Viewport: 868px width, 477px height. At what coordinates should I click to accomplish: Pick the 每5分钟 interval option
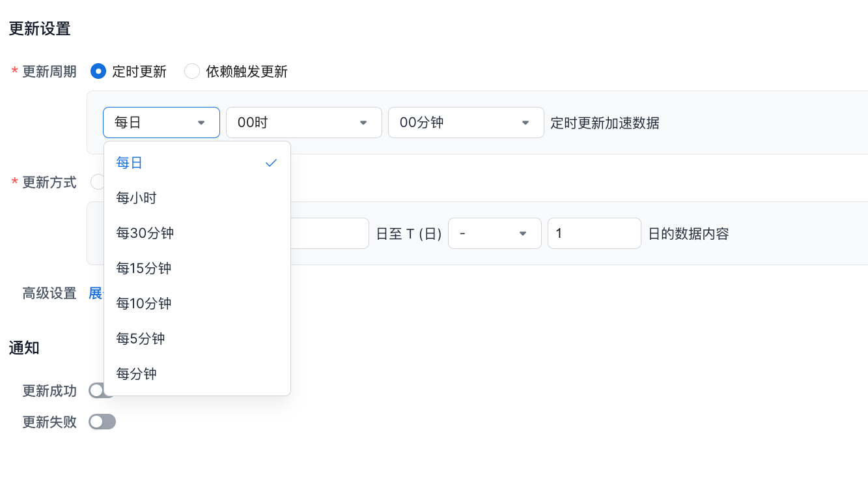[141, 339]
